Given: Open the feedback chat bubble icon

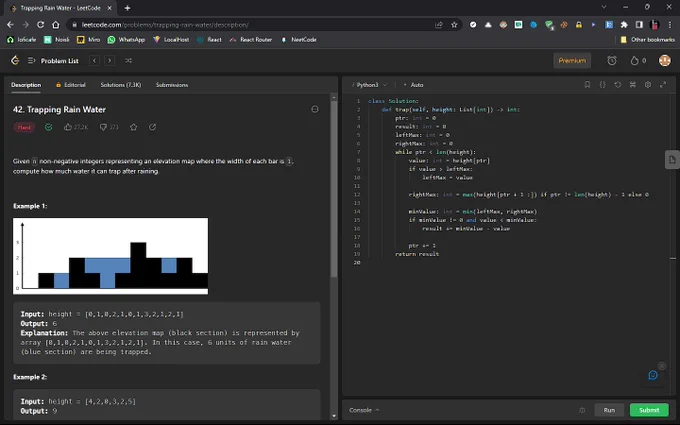Looking at the screenshot, I should tap(653, 375).
